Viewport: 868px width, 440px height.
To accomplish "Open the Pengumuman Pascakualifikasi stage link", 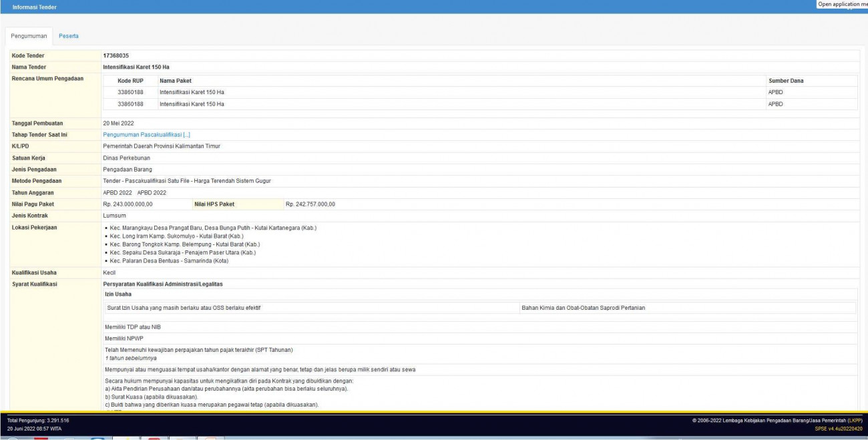I will 137,135.
